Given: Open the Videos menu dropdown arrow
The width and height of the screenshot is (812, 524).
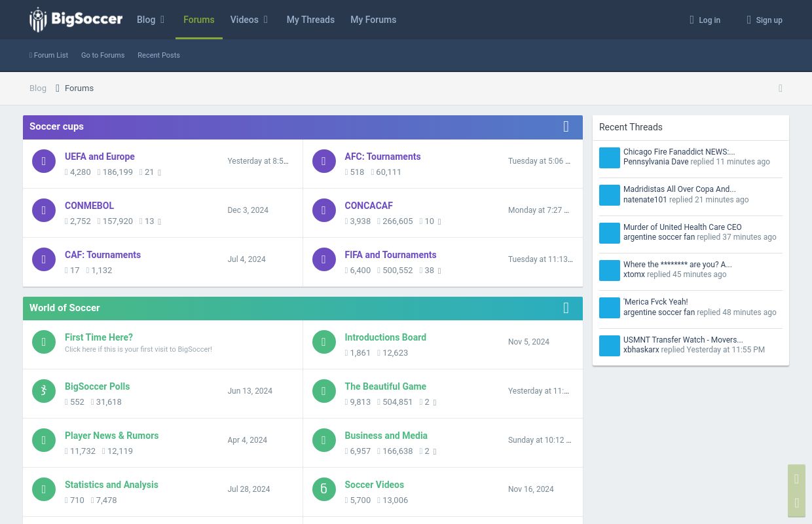Looking at the screenshot, I should tap(265, 20).
